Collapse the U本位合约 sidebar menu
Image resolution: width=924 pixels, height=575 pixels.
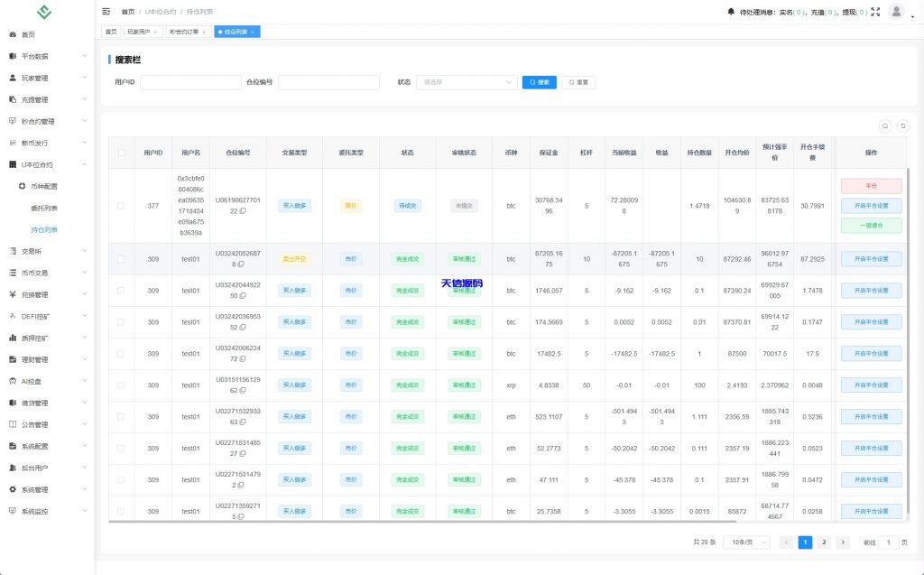(47, 164)
